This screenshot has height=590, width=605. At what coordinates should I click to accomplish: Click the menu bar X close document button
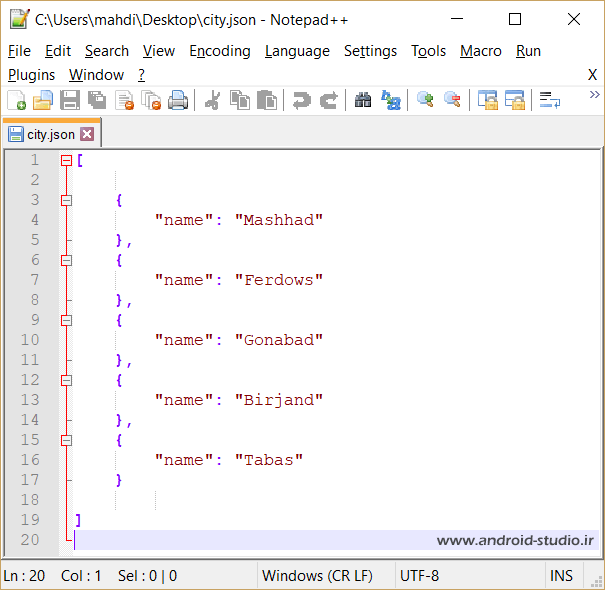(592, 75)
